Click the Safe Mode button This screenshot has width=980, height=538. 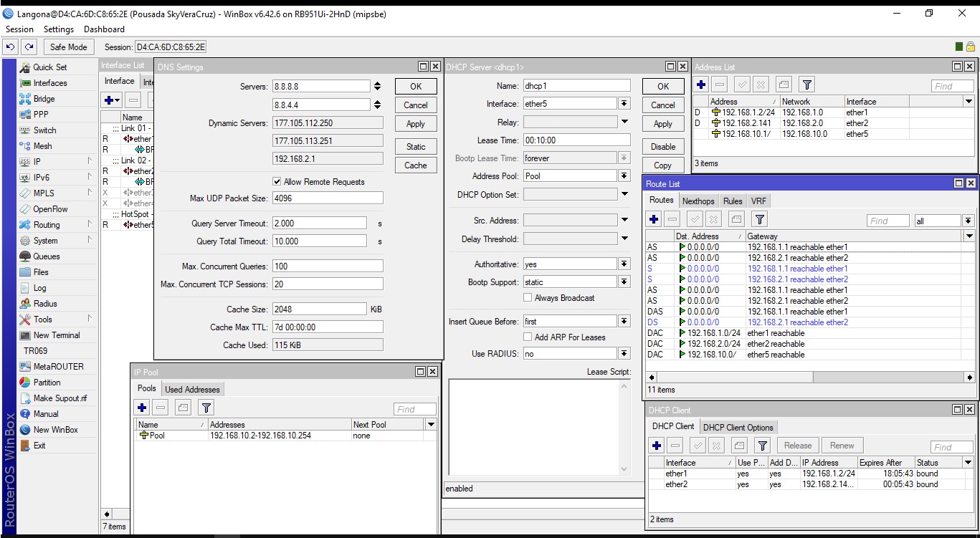tap(68, 47)
